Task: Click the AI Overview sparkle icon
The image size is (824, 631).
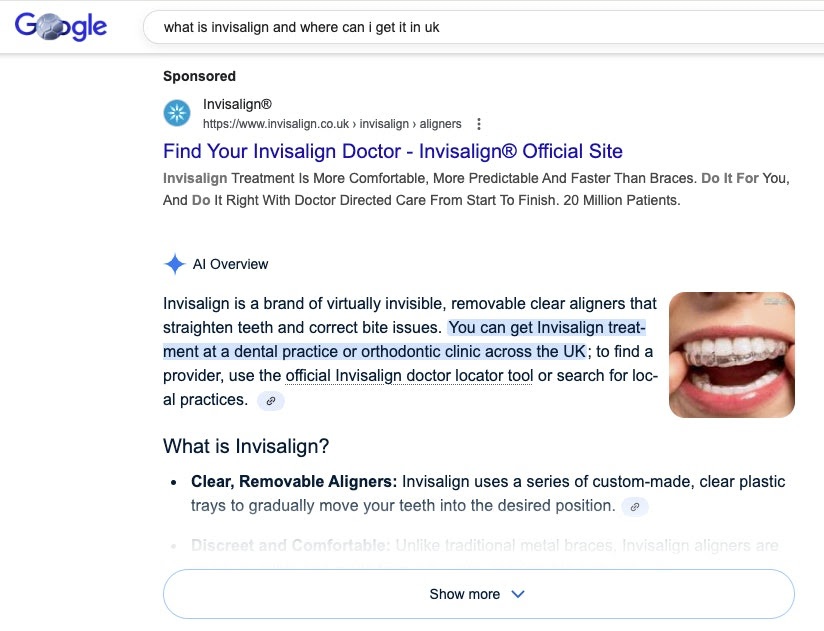Action: coord(174,264)
